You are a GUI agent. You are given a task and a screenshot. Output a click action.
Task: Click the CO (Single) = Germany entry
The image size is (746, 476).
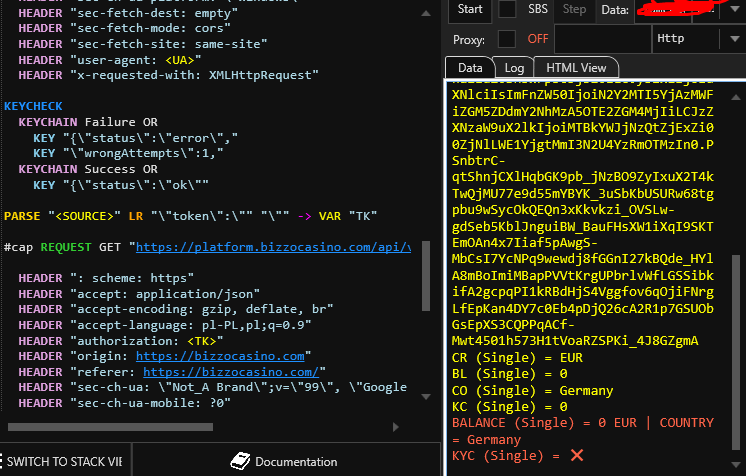point(532,390)
